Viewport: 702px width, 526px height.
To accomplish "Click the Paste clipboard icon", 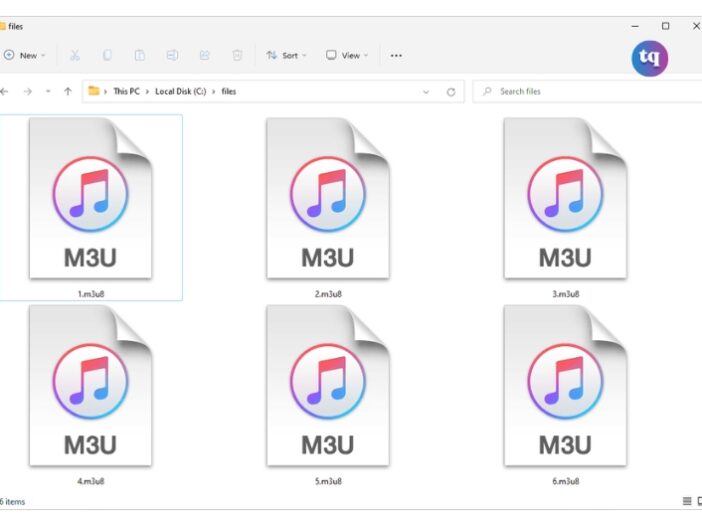I will 140,55.
